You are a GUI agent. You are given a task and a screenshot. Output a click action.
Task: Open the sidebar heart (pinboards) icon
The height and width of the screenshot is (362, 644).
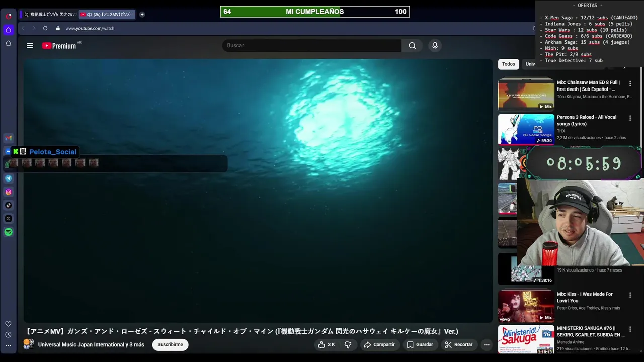tap(8, 324)
